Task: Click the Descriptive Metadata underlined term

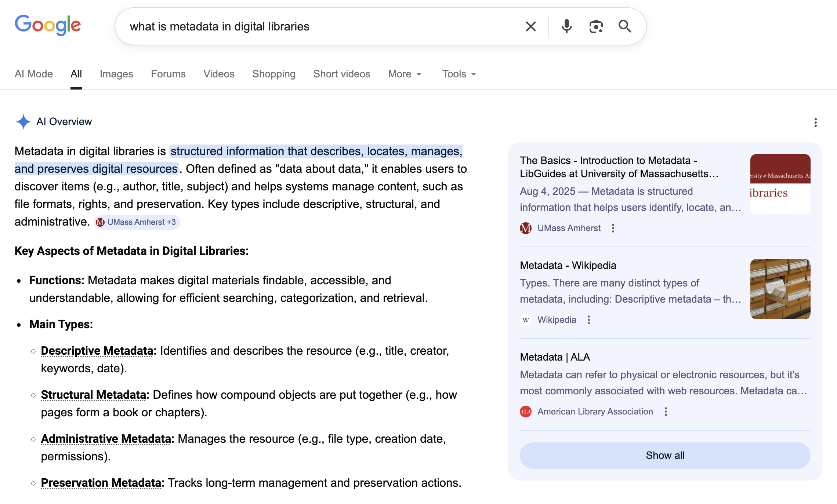Action: point(97,351)
